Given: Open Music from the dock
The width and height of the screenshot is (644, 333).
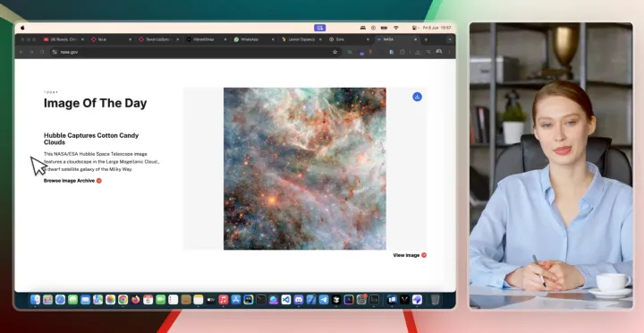Looking at the screenshot, I should pyautogui.click(x=224, y=300).
